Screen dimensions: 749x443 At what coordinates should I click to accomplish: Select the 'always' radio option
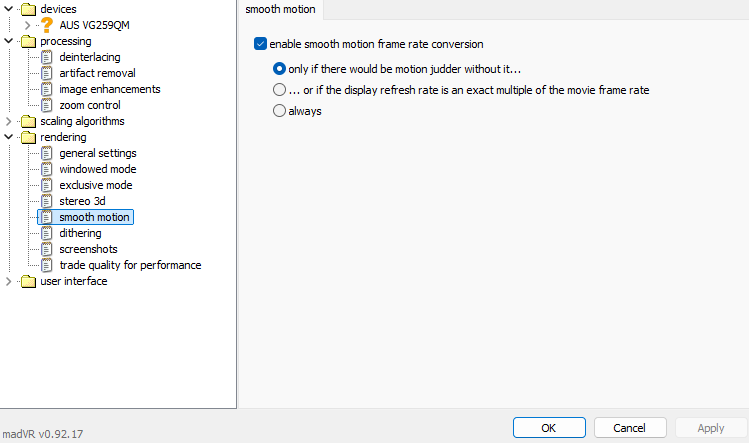(280, 112)
